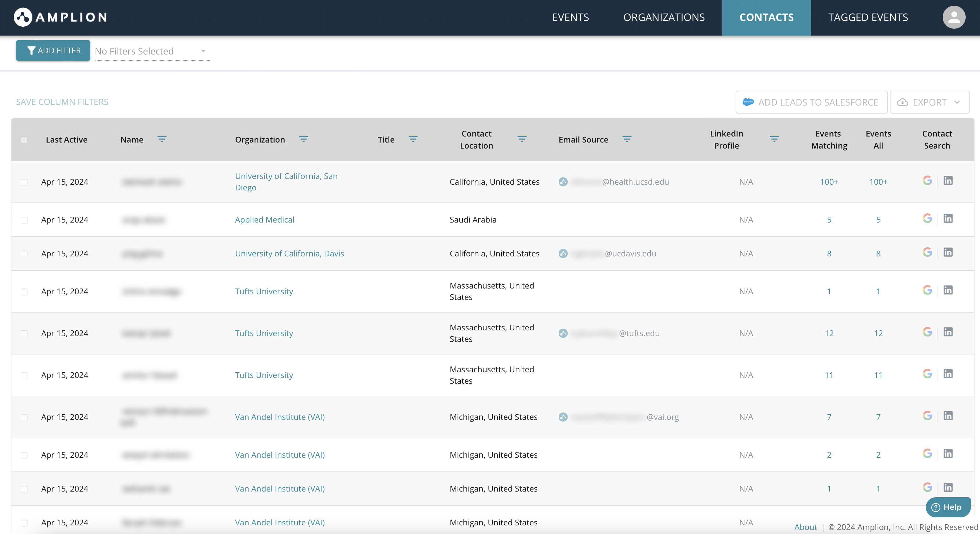Check the Applied Medical row checkbox
The height and width of the screenshot is (534, 980).
[x=24, y=220]
